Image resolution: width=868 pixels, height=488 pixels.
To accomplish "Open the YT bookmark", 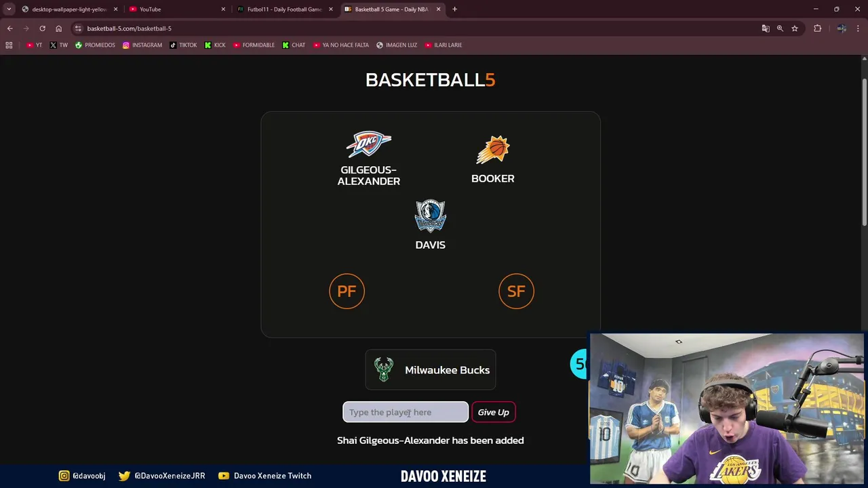I will coord(34,45).
